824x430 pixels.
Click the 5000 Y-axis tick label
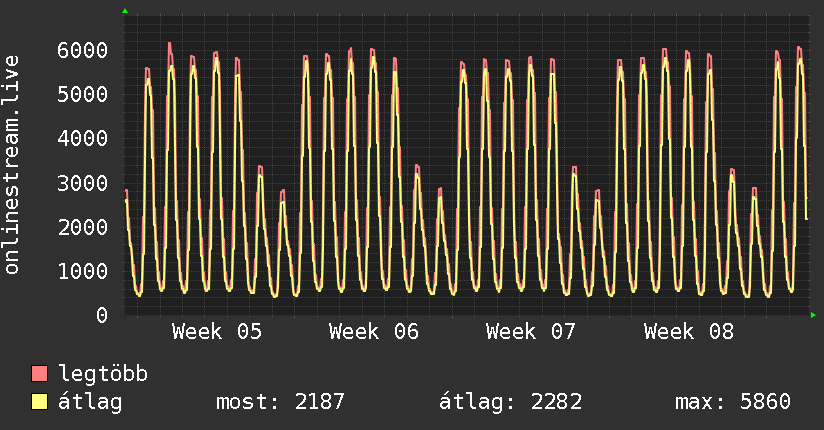point(82,95)
